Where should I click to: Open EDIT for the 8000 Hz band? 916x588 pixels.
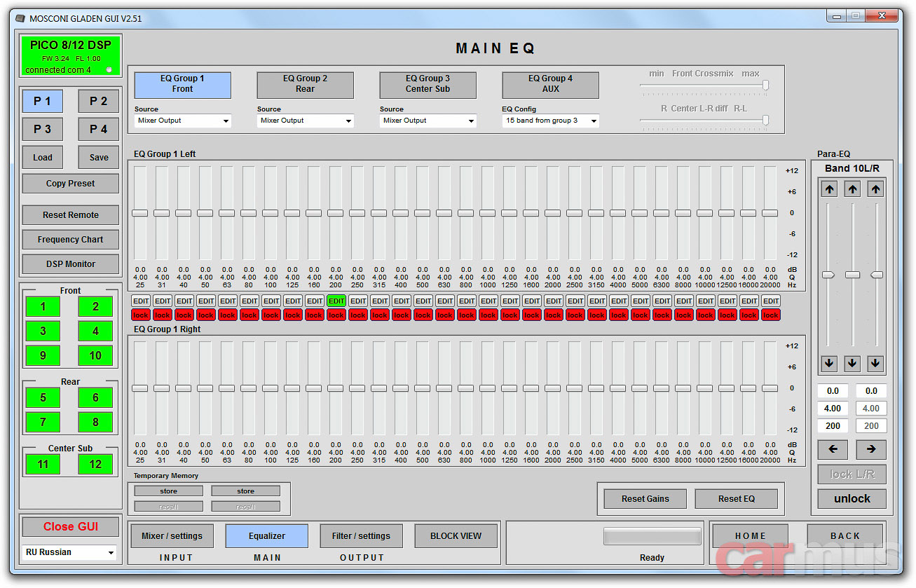coord(684,301)
